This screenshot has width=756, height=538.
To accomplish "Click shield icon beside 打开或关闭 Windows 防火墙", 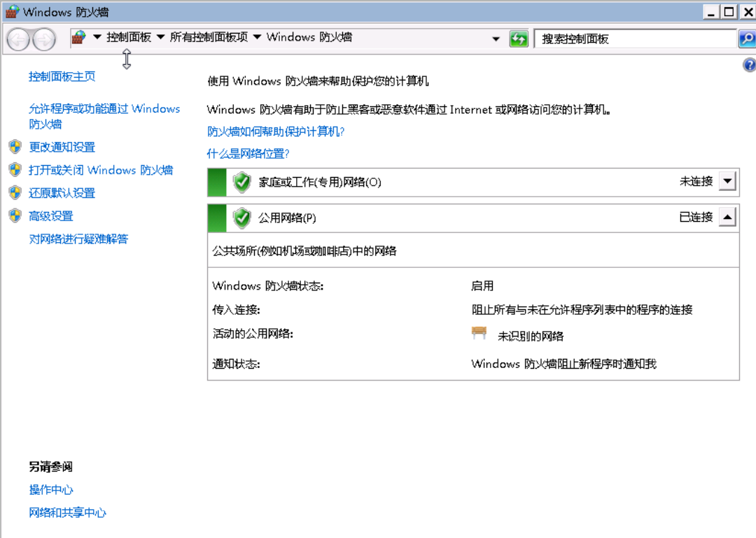I will pyautogui.click(x=15, y=170).
